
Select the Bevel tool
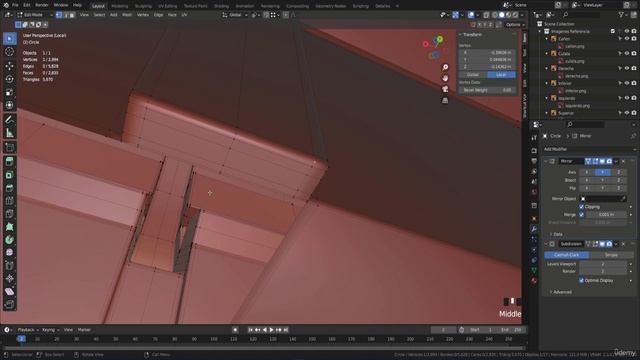(x=9, y=188)
